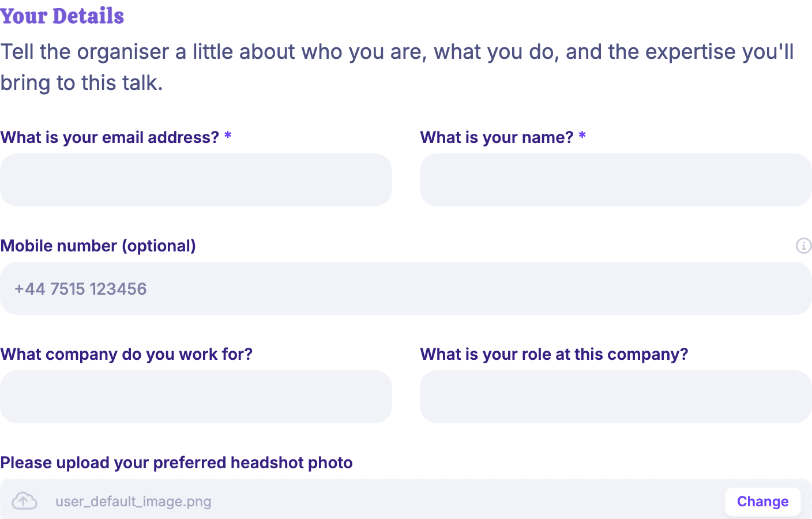Click the empty space in the headshot upload bar
Image resolution: width=812 pixels, height=519 pixels.
click(x=467, y=502)
